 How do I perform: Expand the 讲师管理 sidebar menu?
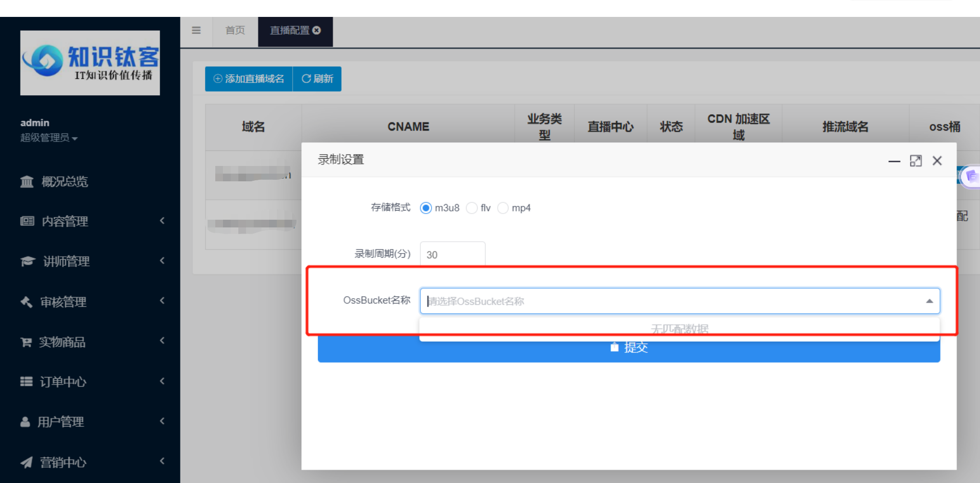click(90, 261)
